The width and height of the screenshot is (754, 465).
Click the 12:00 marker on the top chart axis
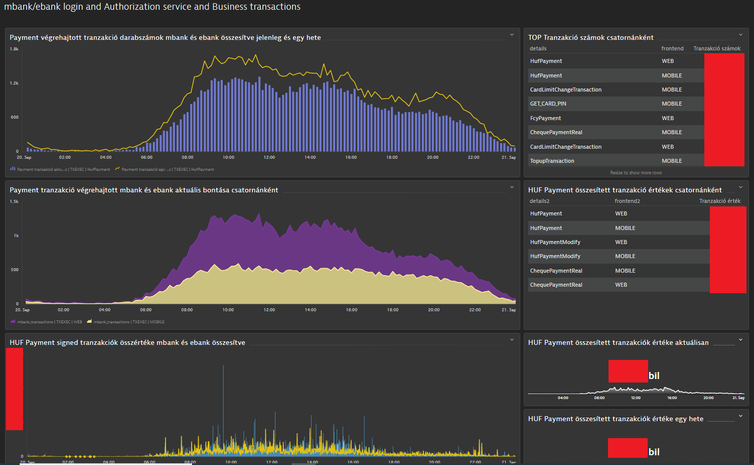[x=269, y=157]
